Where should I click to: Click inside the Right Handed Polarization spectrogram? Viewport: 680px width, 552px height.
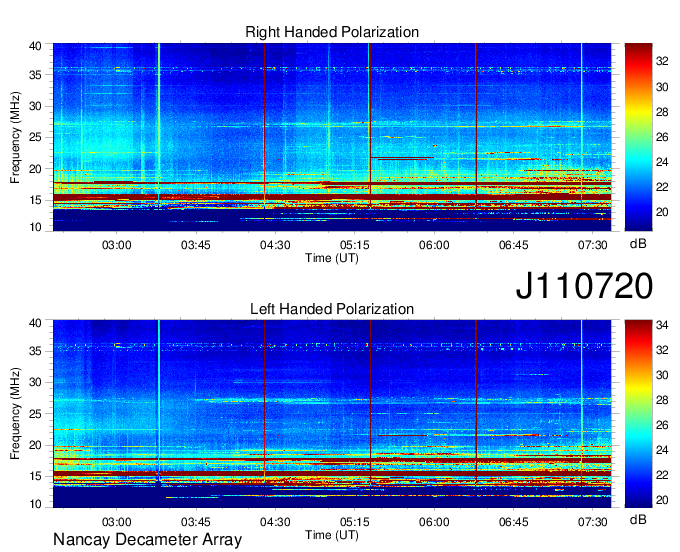coord(332,137)
